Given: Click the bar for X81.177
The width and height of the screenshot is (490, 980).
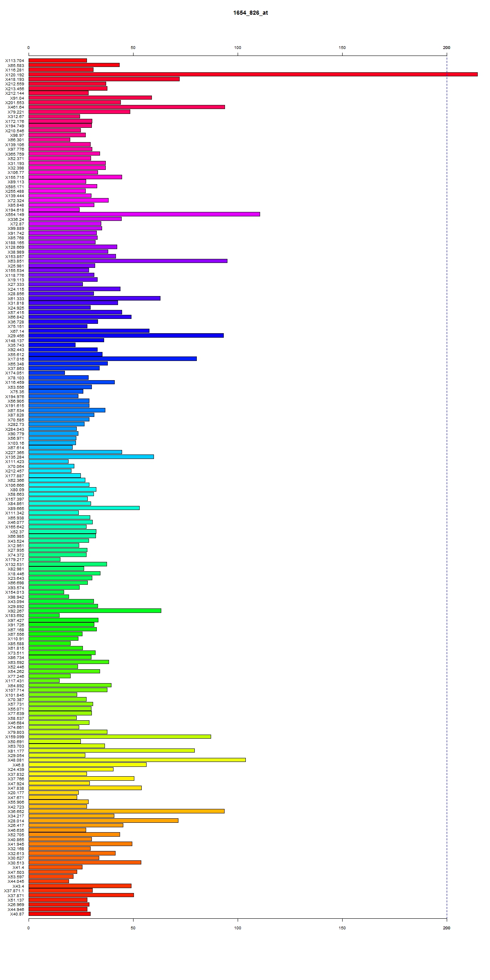Looking at the screenshot, I should [x=111, y=750].
